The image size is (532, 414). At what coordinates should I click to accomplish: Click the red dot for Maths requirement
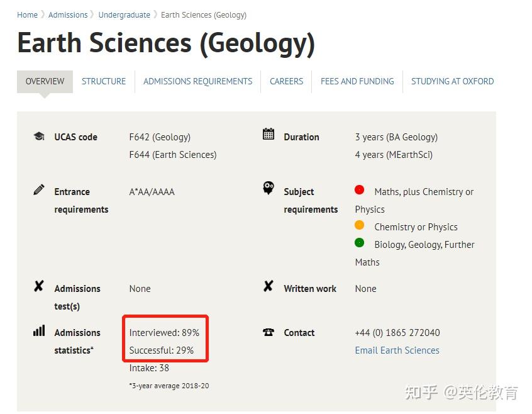[358, 189]
